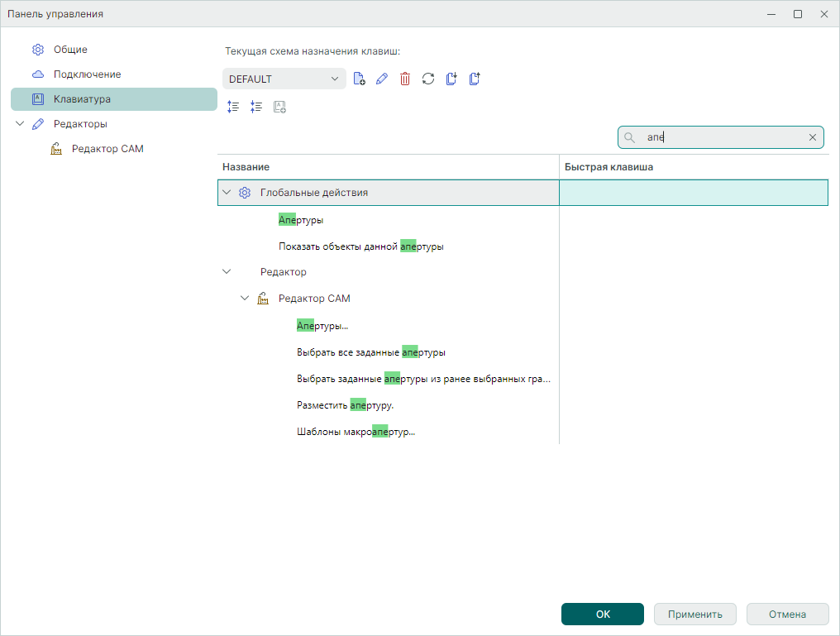Collapse the Глобальные действия group
840x636 pixels.
227,193
